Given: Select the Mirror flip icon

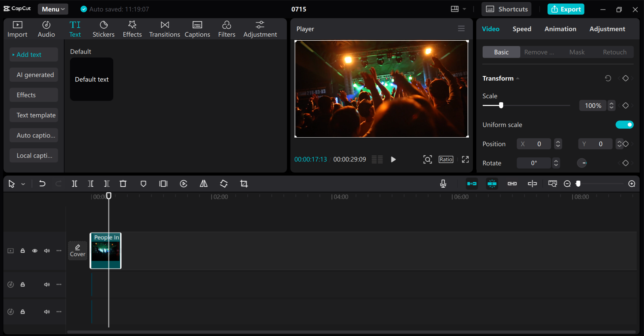Looking at the screenshot, I should [204, 184].
